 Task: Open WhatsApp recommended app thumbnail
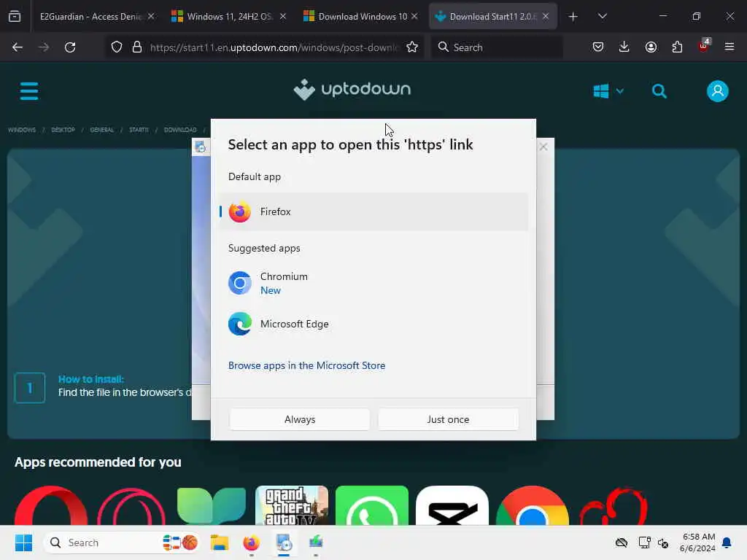click(x=371, y=505)
